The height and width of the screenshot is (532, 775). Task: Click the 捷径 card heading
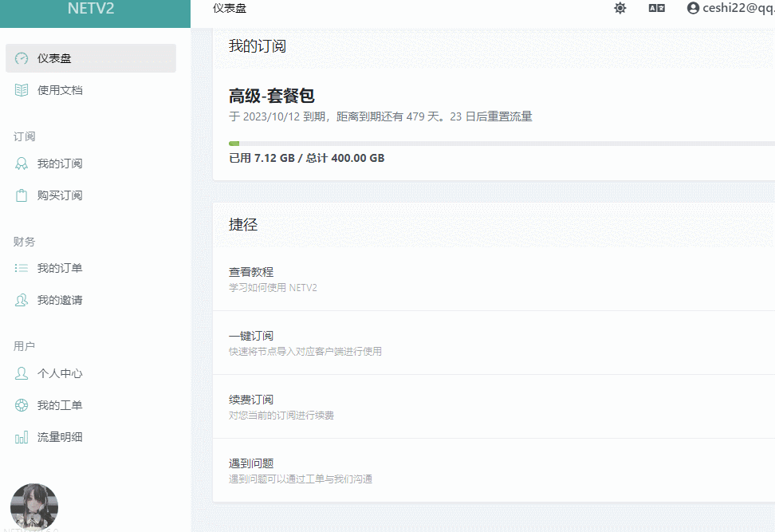[x=242, y=224]
